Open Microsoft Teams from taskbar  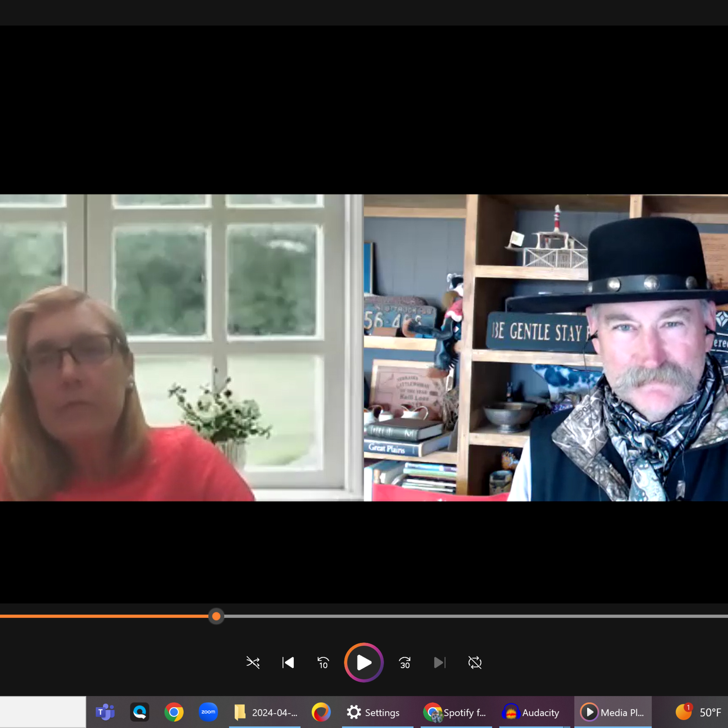[x=105, y=712]
